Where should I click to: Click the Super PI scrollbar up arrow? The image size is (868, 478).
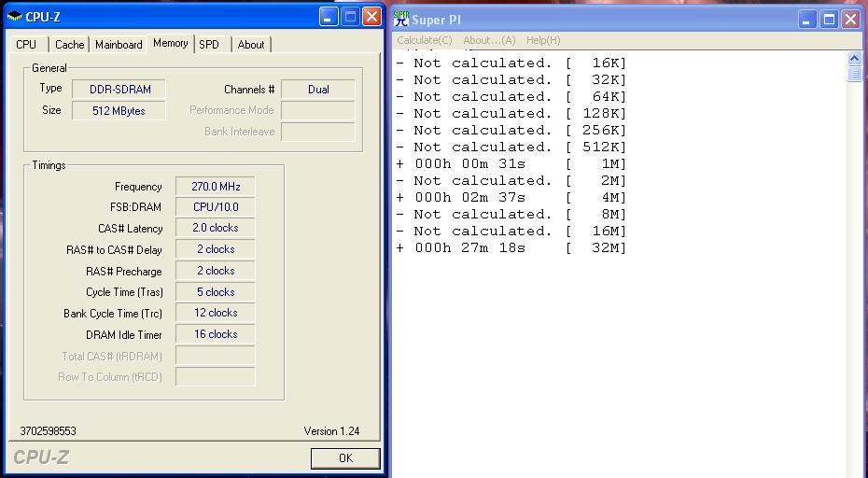(854, 58)
